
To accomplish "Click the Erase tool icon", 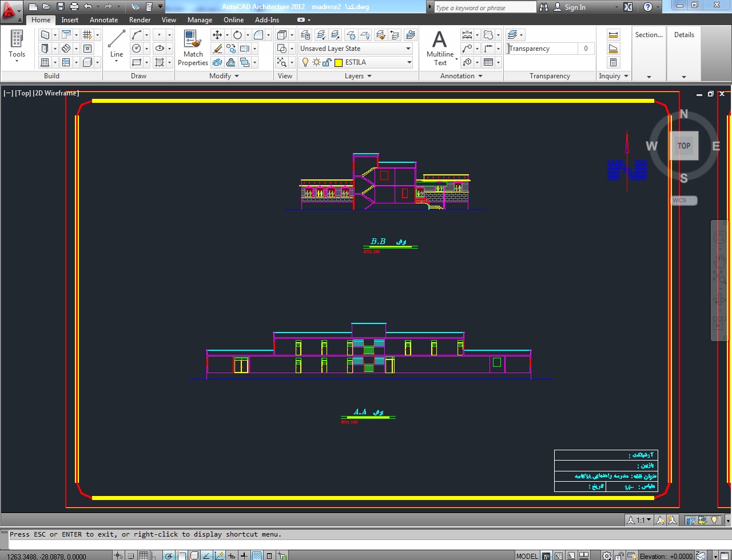I will [x=217, y=49].
